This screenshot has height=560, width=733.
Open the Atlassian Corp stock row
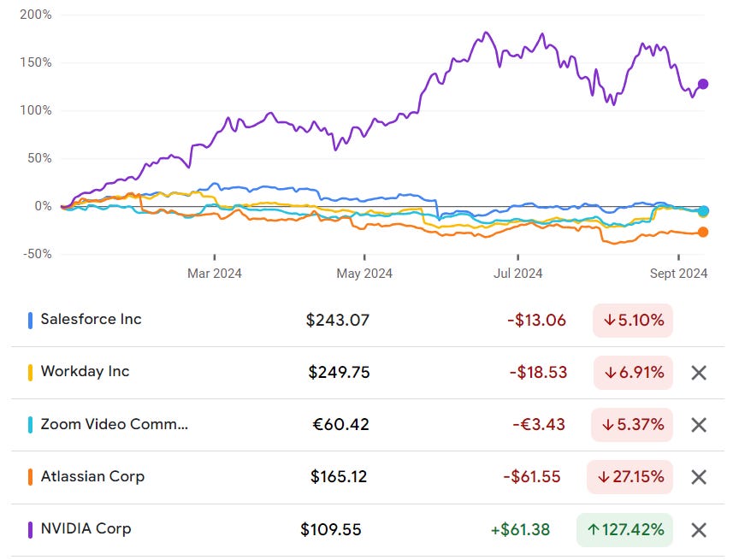tap(368, 477)
